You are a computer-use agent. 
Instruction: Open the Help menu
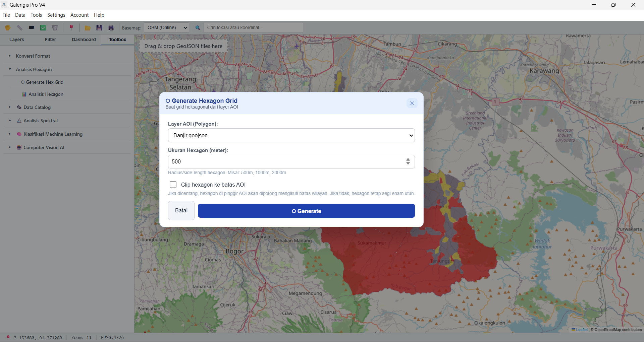pyautogui.click(x=99, y=15)
